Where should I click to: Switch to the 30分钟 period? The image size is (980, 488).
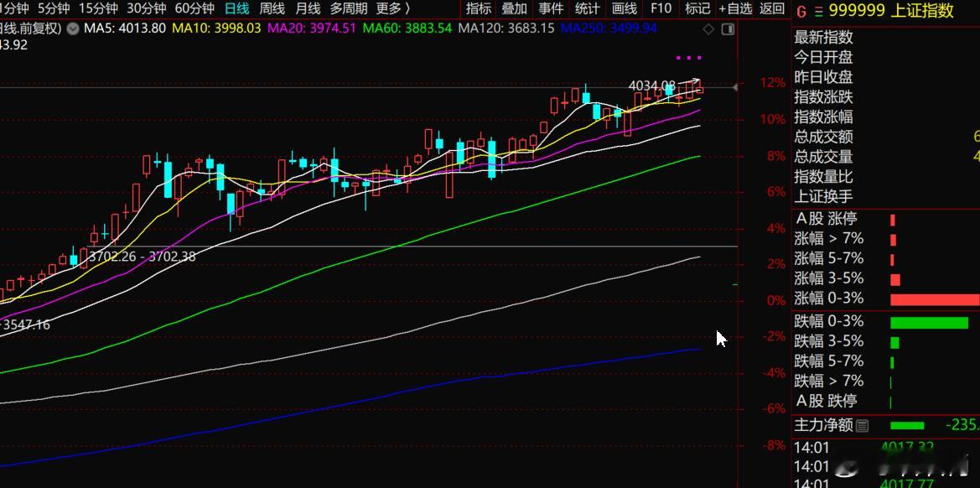tap(146, 8)
